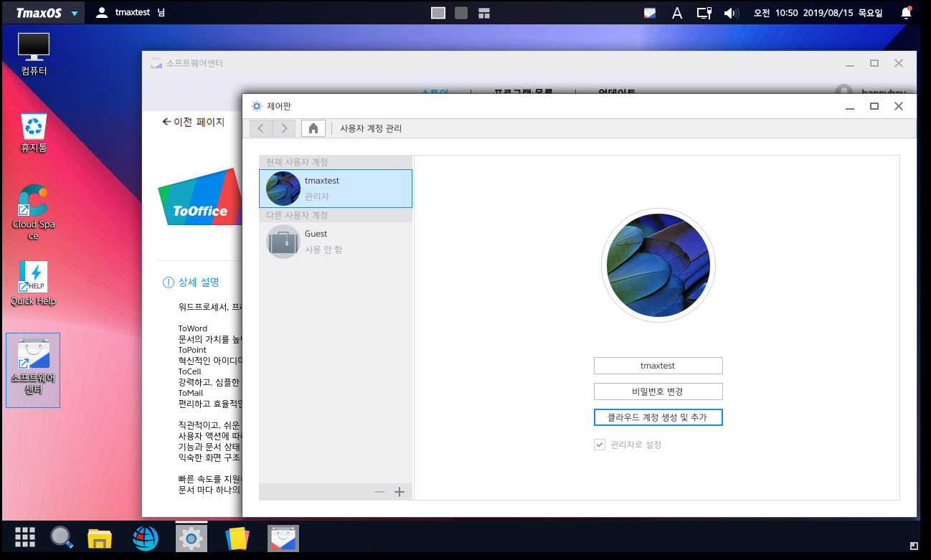Expand the TmaxOS menu dropdown arrow
Viewport: 931px width, 560px height.
75,14
